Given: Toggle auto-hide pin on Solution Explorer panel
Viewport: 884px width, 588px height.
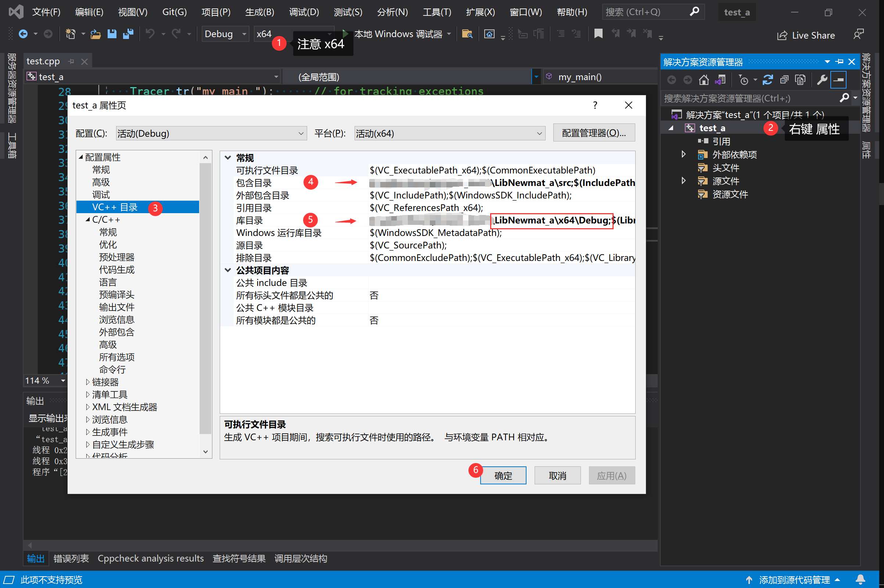Looking at the screenshot, I should [x=840, y=61].
